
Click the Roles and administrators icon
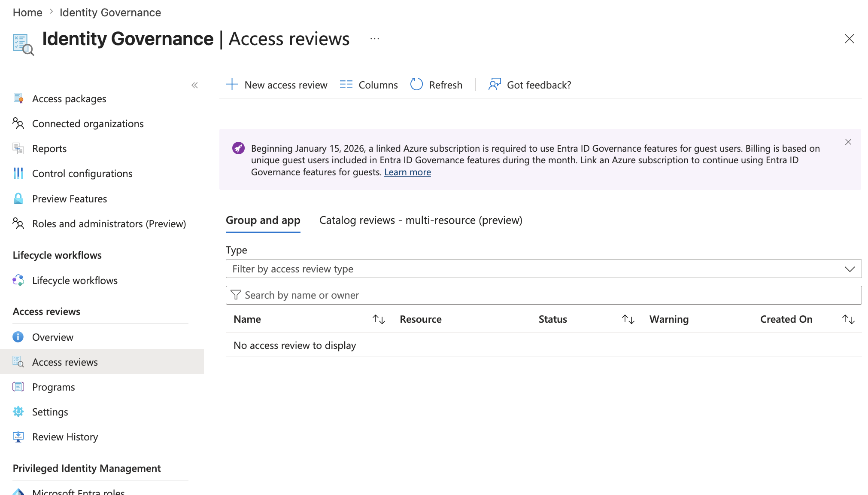coord(18,223)
